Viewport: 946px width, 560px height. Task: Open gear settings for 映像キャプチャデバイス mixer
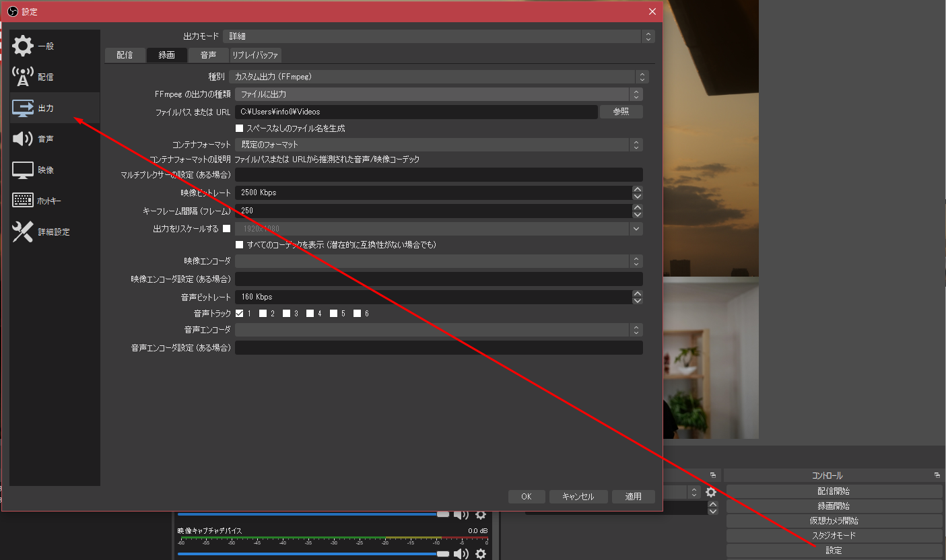point(480,554)
